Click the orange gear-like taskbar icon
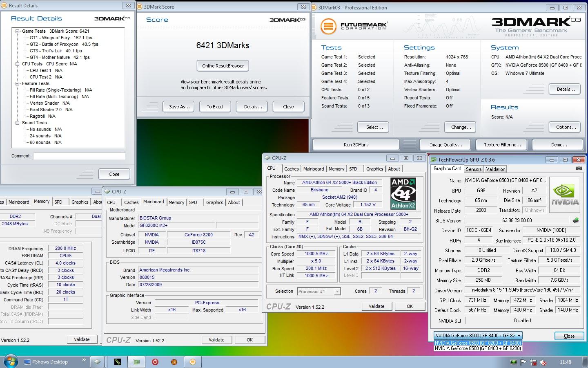 174,362
